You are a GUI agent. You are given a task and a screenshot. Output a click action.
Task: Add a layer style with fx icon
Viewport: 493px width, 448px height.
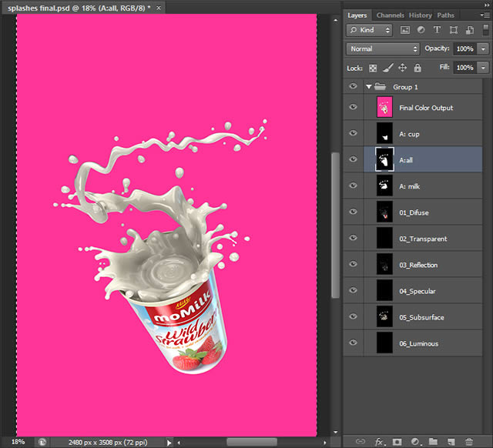[380, 442]
